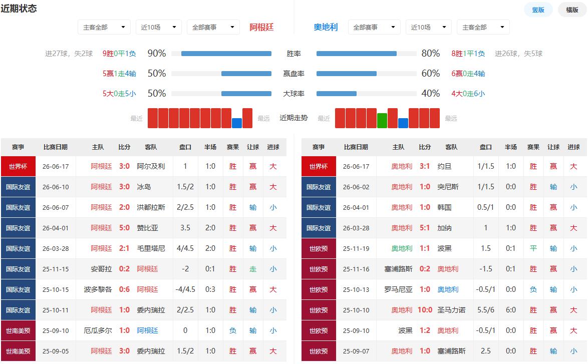Click 国际友谊 tag in the 突尼斯 row

coord(319,187)
